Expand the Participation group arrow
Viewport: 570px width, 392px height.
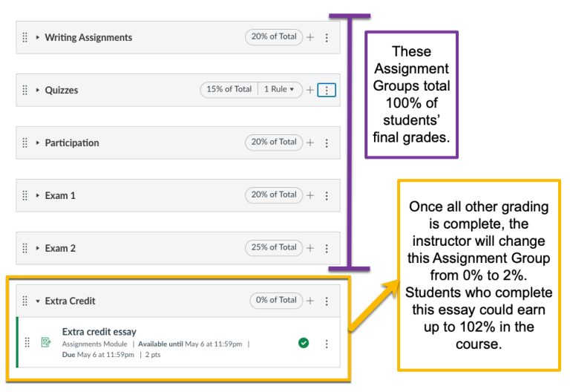click(x=38, y=143)
